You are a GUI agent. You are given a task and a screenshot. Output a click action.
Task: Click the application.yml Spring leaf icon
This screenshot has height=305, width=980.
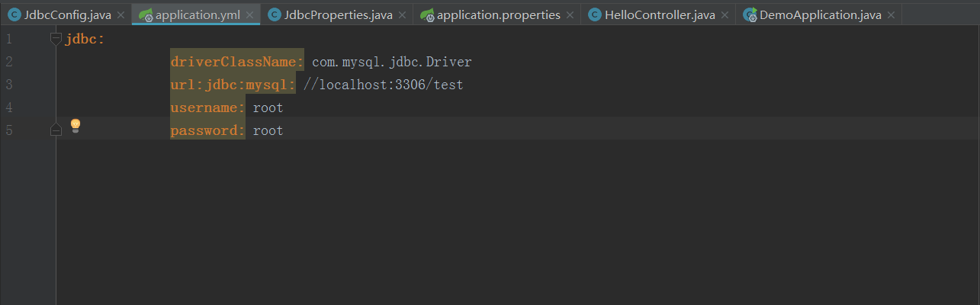(146, 15)
